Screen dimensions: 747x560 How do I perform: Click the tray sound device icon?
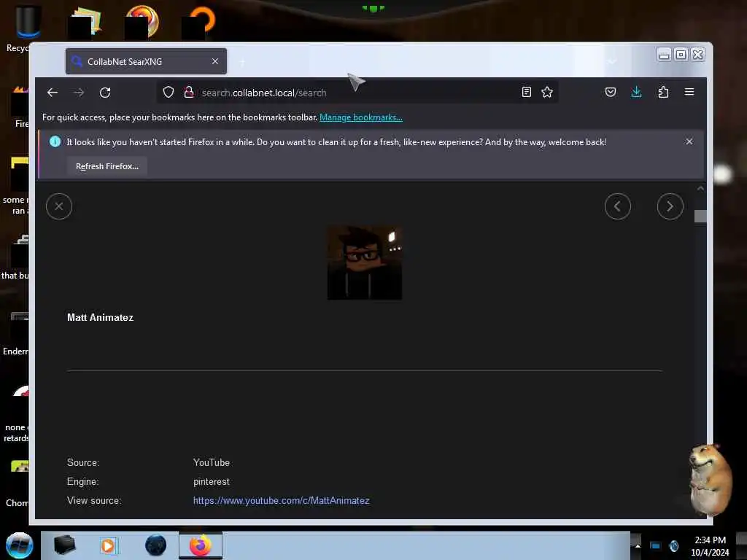(673, 545)
